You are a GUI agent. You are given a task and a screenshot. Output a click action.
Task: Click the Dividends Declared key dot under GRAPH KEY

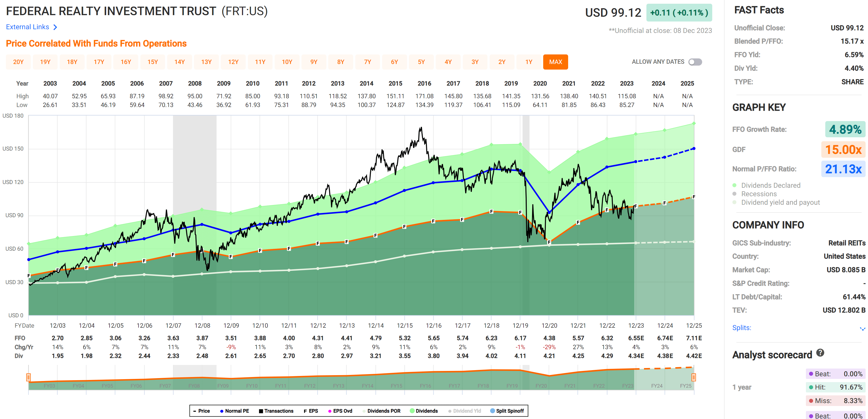[734, 185]
